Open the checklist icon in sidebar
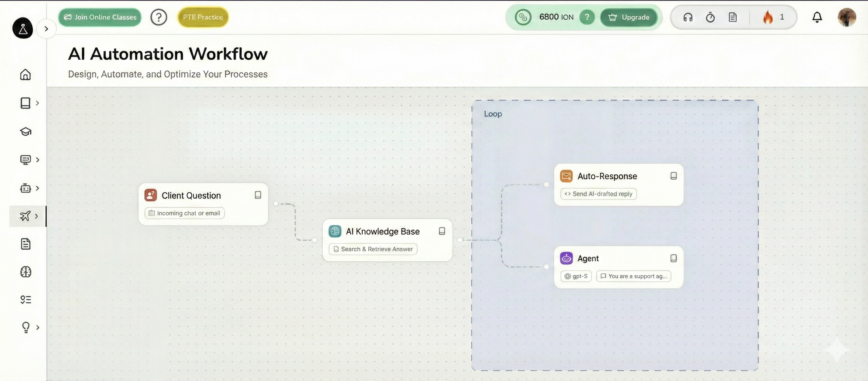The image size is (868, 381). pyautogui.click(x=26, y=299)
